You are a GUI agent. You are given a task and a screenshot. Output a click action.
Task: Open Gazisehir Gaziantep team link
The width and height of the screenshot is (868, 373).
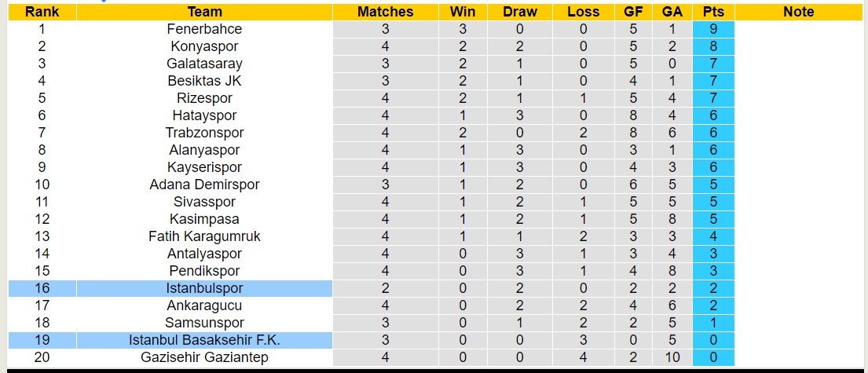point(204,357)
